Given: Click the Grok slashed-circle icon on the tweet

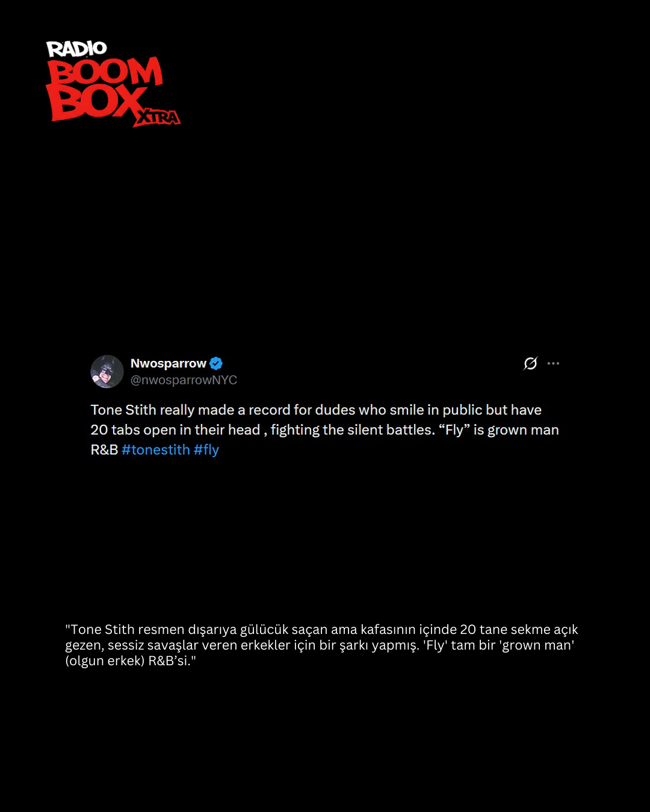Looking at the screenshot, I should click(530, 363).
